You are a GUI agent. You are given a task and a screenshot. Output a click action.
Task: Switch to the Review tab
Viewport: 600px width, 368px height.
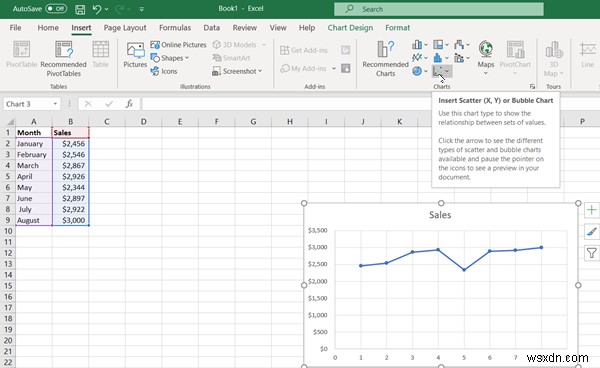[x=245, y=28]
